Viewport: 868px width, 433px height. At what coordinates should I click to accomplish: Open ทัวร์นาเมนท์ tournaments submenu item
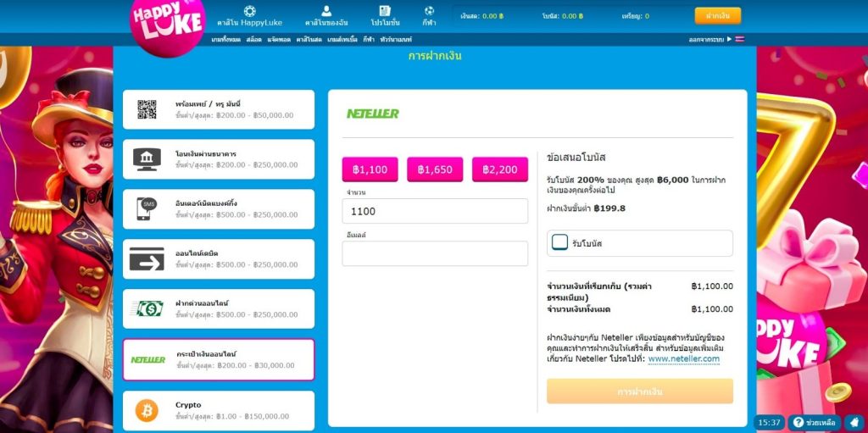click(x=396, y=40)
